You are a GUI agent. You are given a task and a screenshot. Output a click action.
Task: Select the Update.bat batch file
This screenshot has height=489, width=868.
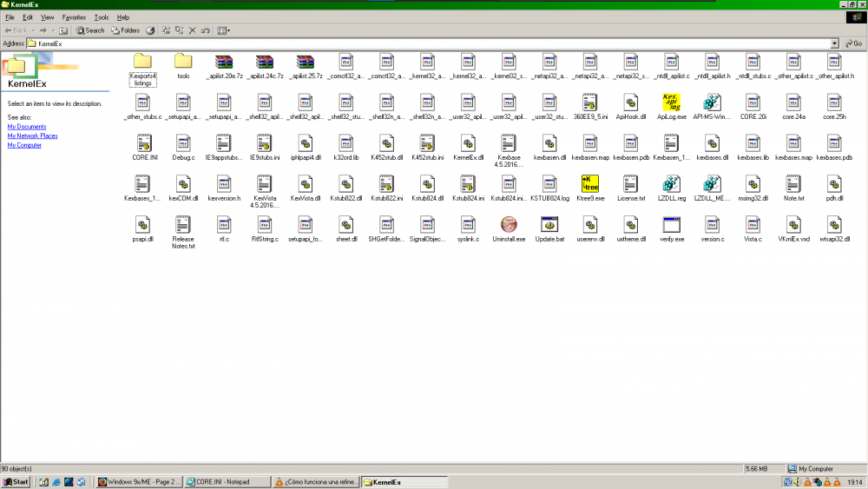pos(549,224)
